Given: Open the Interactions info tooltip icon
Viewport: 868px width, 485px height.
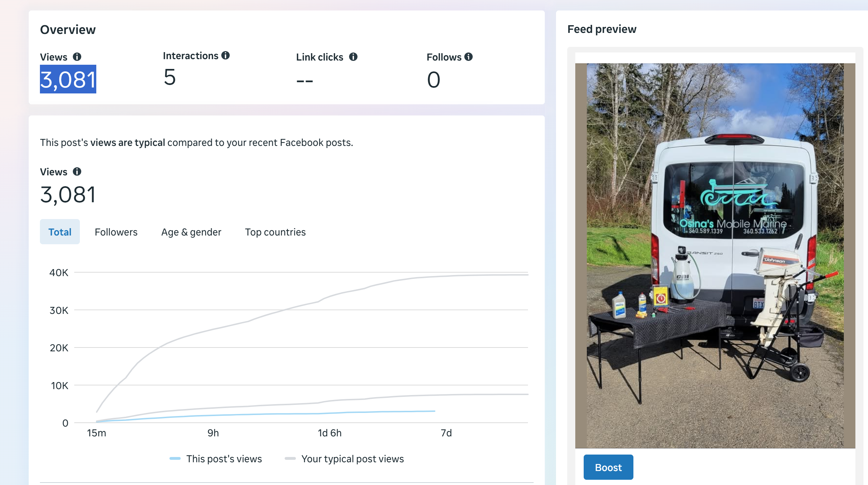Looking at the screenshot, I should (225, 55).
